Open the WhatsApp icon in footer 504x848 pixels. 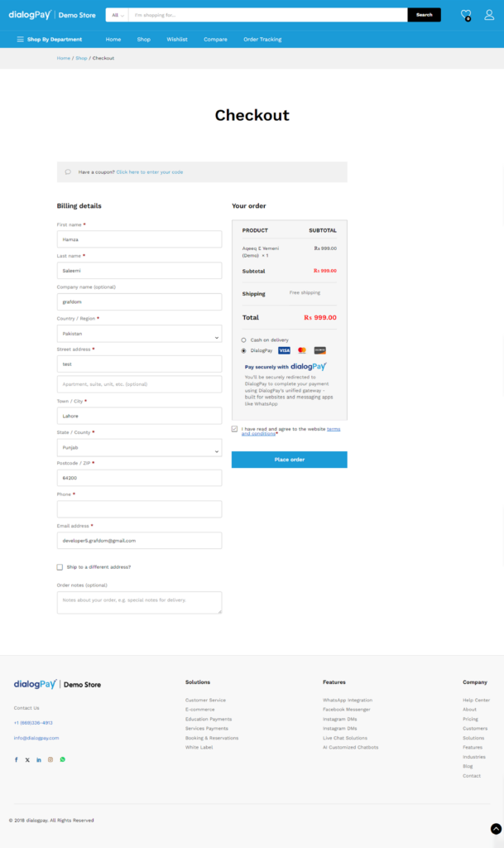pos(62,759)
